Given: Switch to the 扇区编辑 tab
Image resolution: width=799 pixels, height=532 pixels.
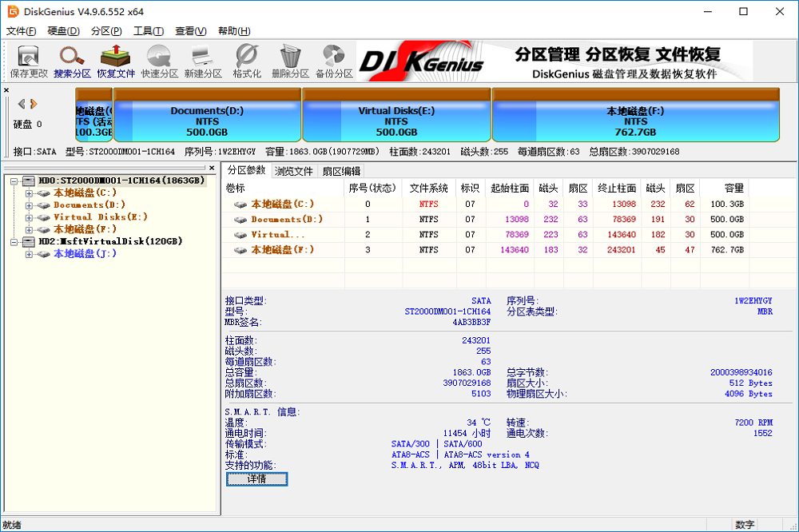Looking at the screenshot, I should click(x=341, y=171).
